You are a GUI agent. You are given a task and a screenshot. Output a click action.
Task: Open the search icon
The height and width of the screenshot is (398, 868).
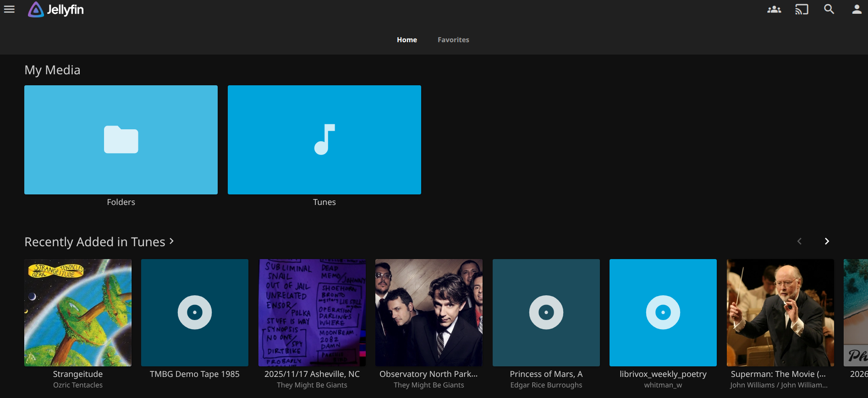tap(829, 9)
